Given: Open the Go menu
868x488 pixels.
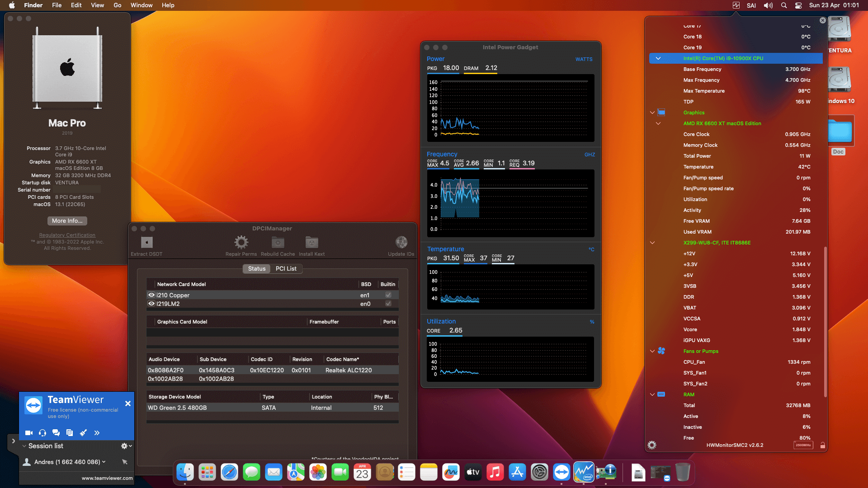Looking at the screenshot, I should click(118, 5).
